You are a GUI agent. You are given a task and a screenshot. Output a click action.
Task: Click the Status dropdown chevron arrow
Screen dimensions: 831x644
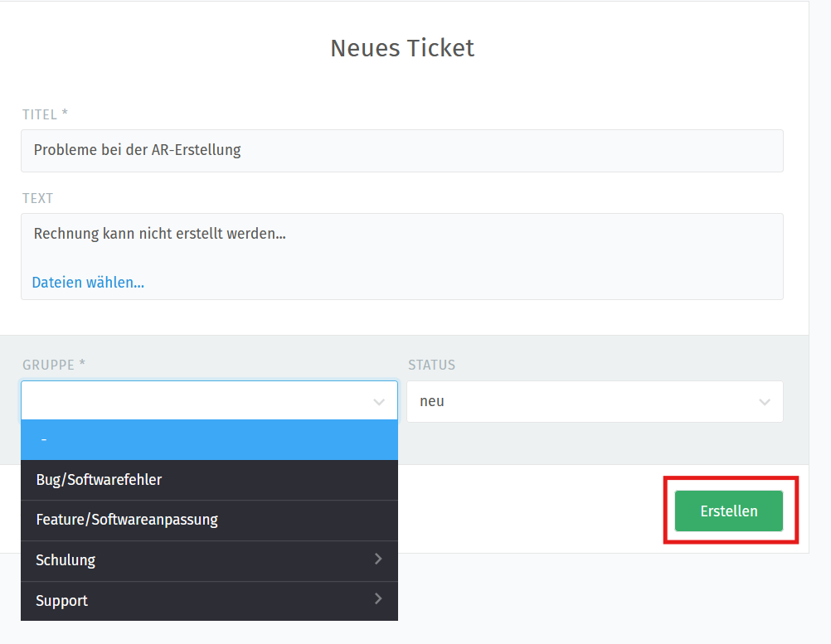click(x=764, y=402)
